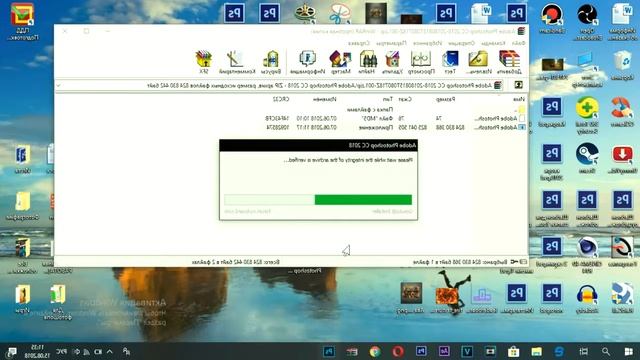Sort by the Размер column header
The width and height of the screenshot is (640, 360).
(x=445, y=99)
